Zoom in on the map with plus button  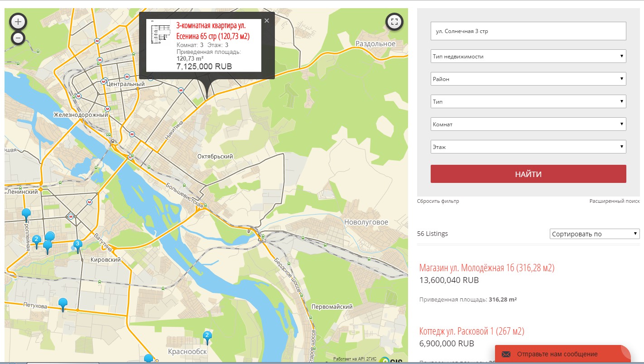[18, 21]
